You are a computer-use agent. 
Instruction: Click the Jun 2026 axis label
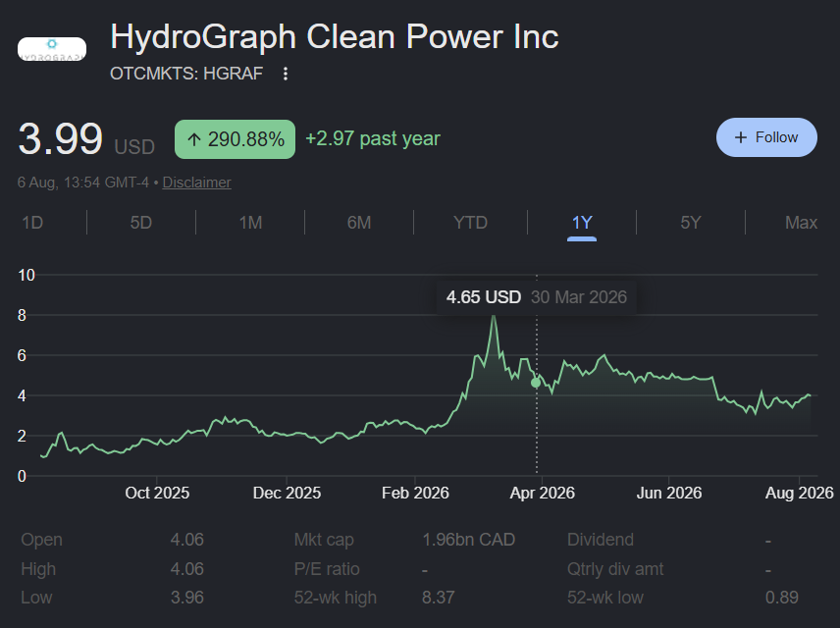tap(669, 493)
